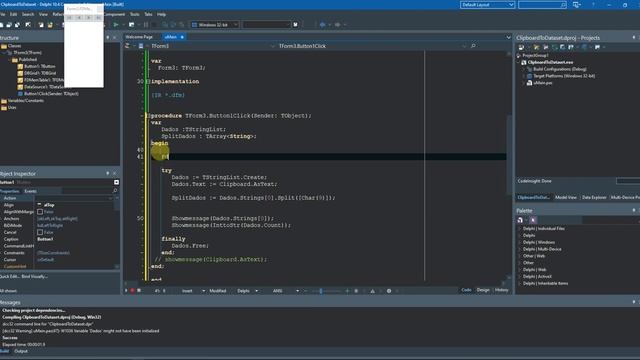Click the stop macro square in editor status bar
640x360 pixels.
[x=139, y=291]
